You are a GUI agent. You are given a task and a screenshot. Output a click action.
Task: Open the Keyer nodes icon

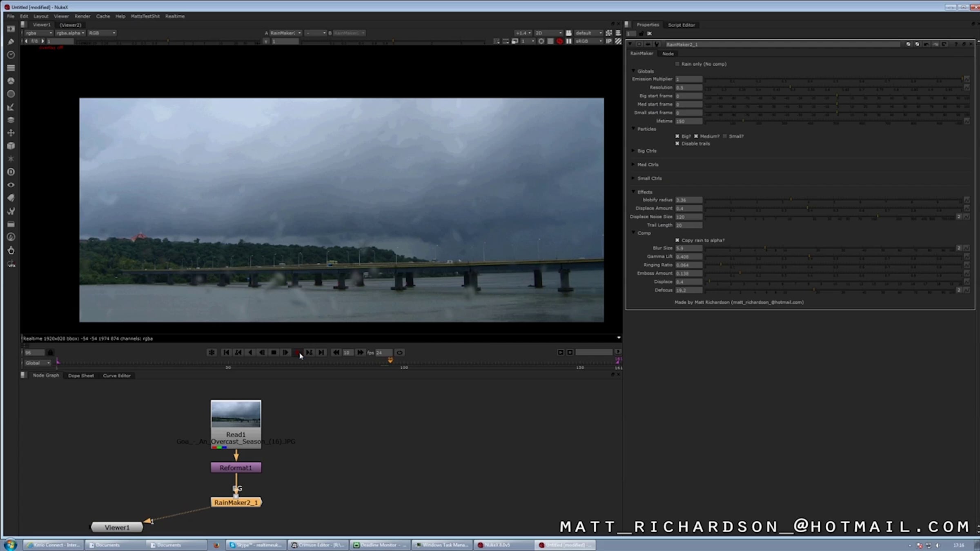coord(11,107)
